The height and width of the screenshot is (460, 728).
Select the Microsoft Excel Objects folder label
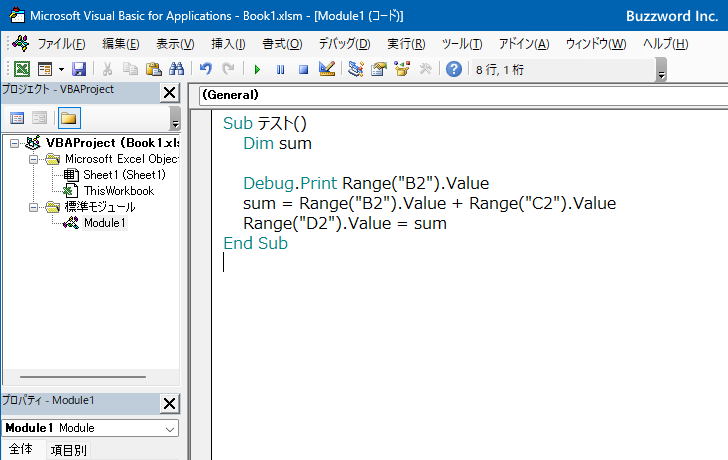(x=122, y=159)
